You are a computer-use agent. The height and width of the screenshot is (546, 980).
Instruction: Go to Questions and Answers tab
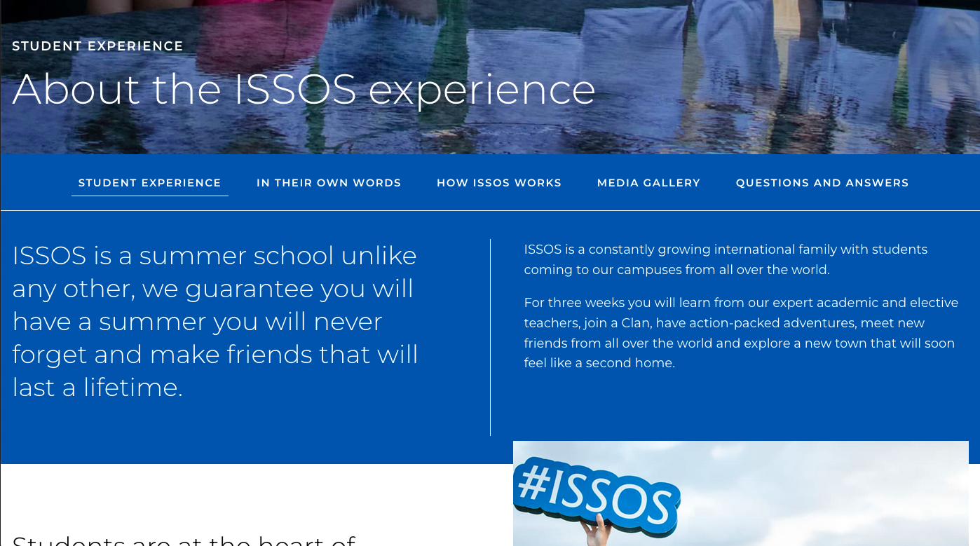(822, 183)
